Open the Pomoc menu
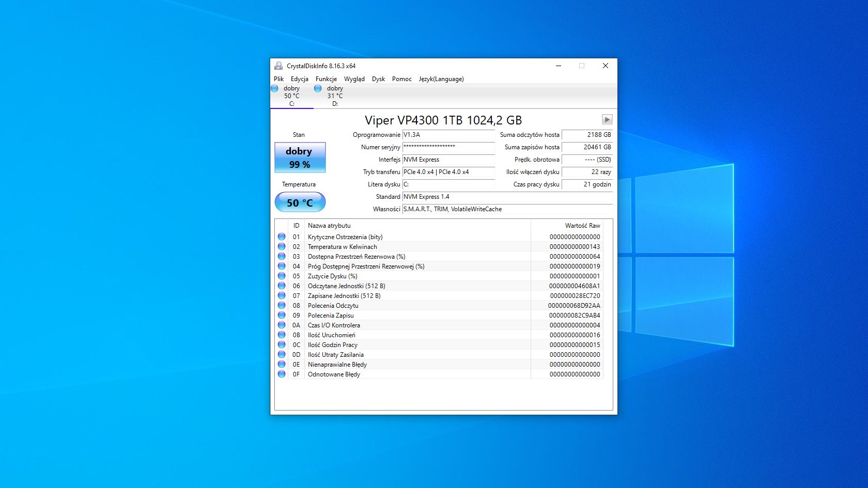868x488 pixels. 402,79
